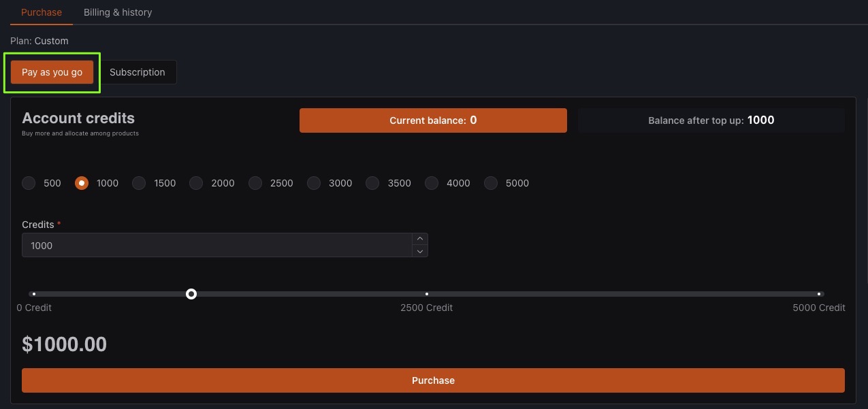Select the 5000 credits radio button

tap(491, 183)
